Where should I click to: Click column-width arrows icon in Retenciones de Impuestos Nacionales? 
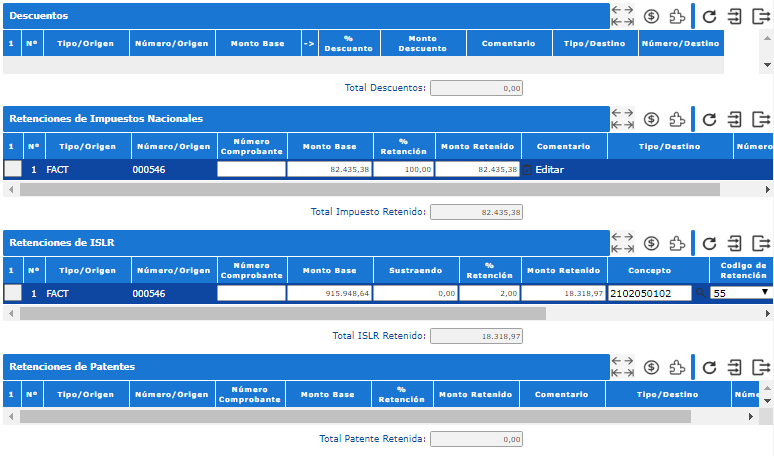(x=622, y=119)
